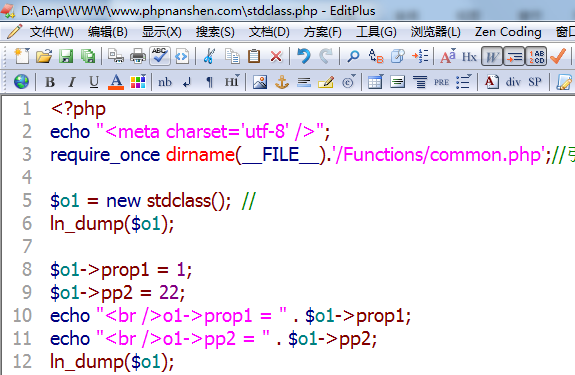Apply italic tag with I icon
575x375 pixels.
[72, 82]
